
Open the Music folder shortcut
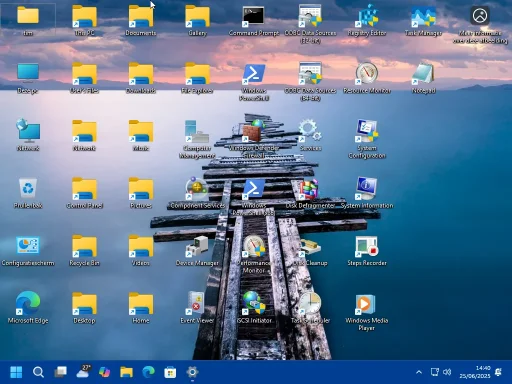click(x=141, y=135)
